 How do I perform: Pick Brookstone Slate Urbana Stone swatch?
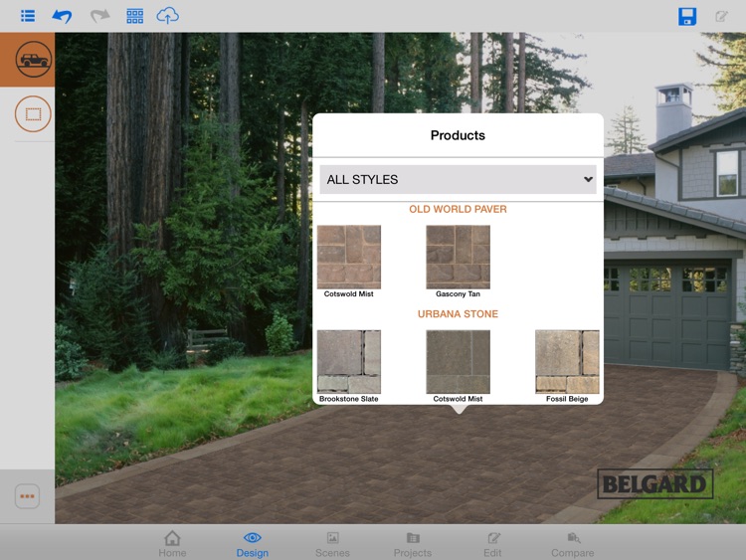point(349,362)
